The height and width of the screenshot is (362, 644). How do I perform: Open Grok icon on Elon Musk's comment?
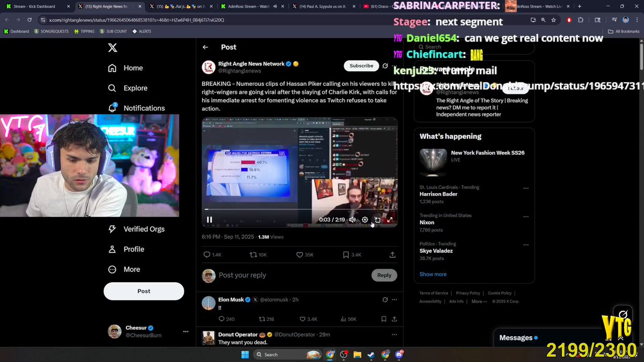point(385,300)
